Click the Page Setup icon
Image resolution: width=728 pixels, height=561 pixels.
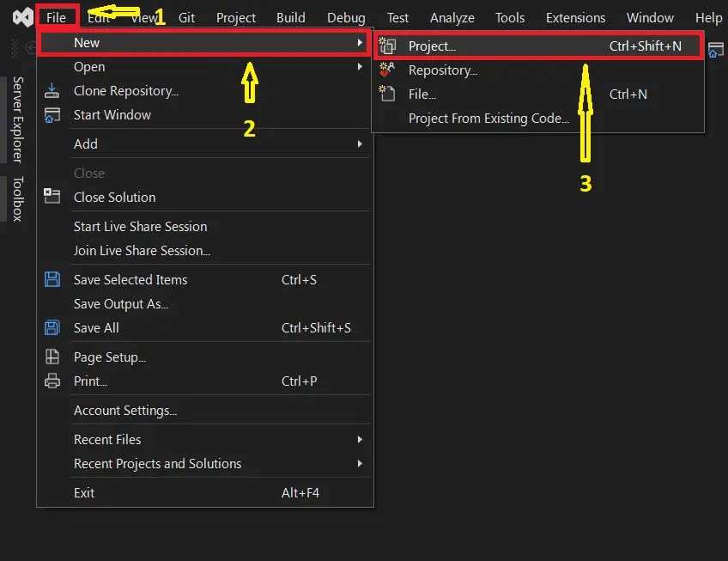click(x=52, y=357)
